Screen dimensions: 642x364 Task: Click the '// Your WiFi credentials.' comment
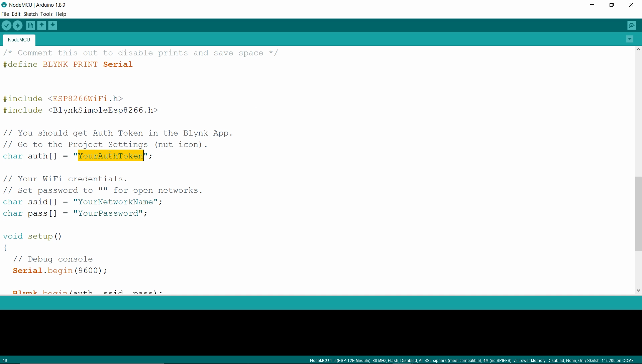(65, 179)
